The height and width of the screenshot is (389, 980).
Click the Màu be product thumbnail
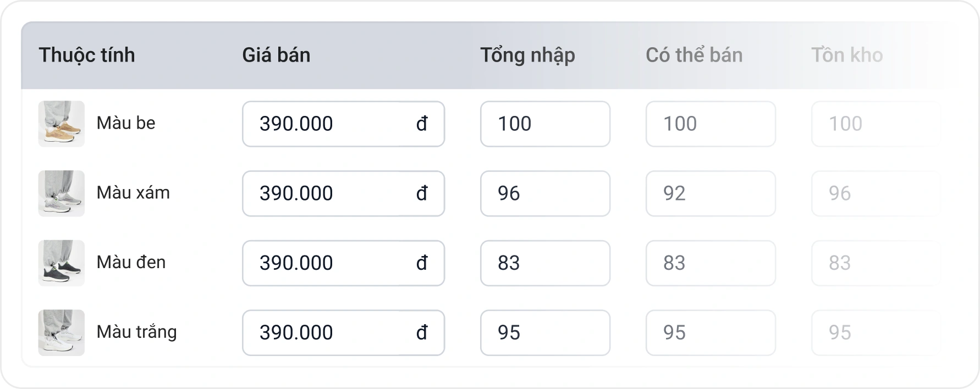[x=61, y=124]
